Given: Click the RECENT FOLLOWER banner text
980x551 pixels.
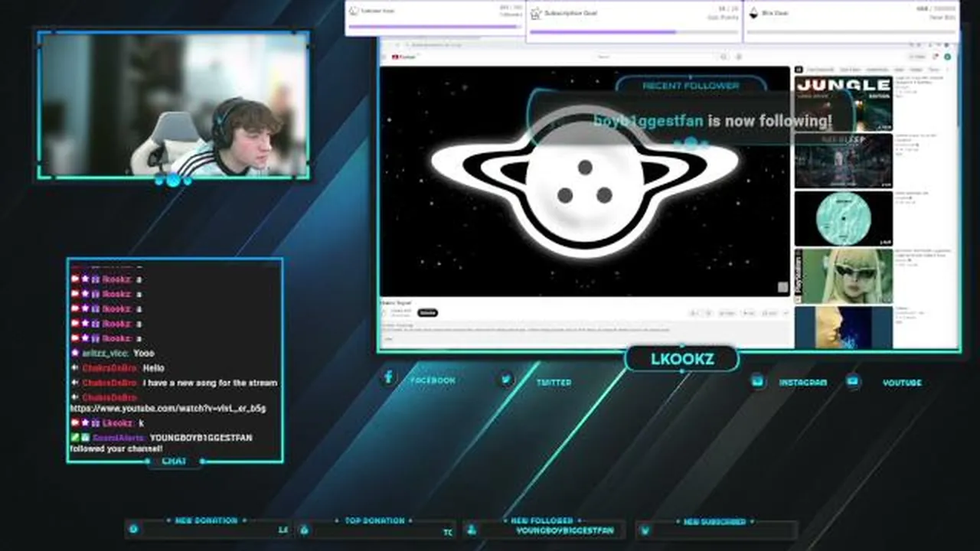Looking at the screenshot, I should pos(691,86).
